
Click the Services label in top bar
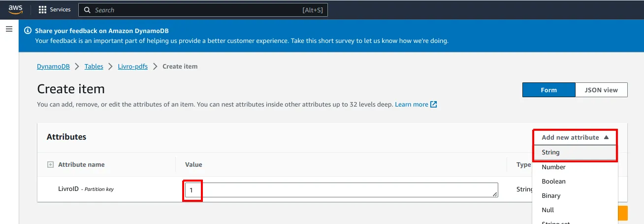click(x=60, y=10)
